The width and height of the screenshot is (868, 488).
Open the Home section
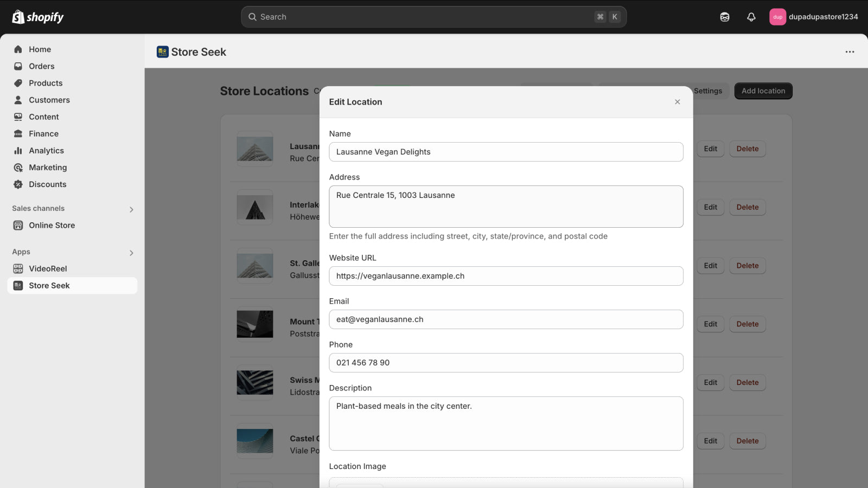pyautogui.click(x=40, y=49)
